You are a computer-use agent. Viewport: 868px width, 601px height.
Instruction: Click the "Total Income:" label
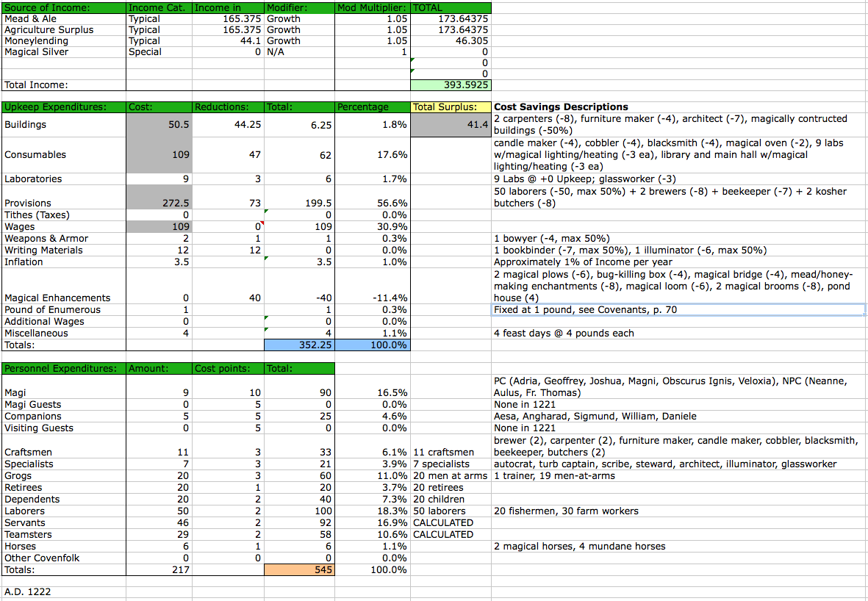pos(64,85)
